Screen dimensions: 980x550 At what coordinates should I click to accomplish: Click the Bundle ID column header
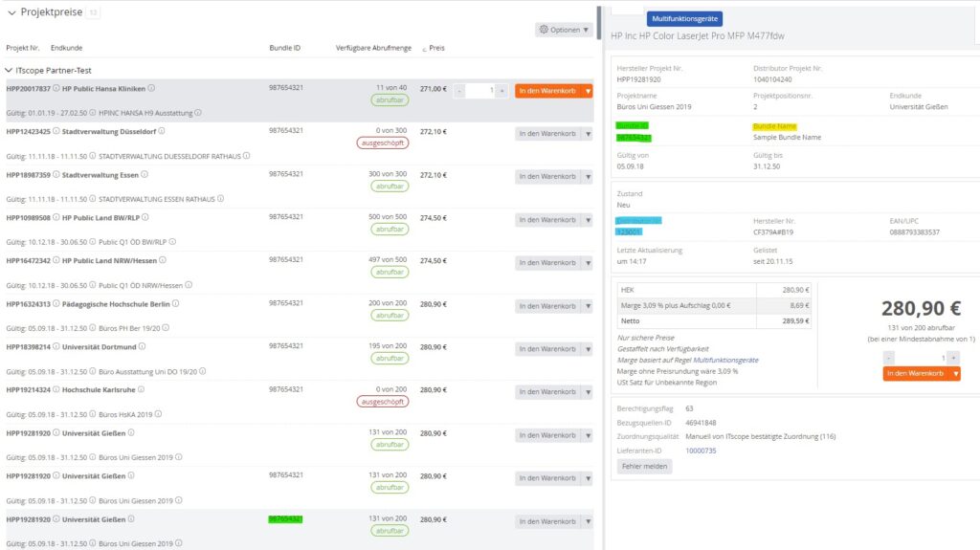pyautogui.click(x=285, y=48)
